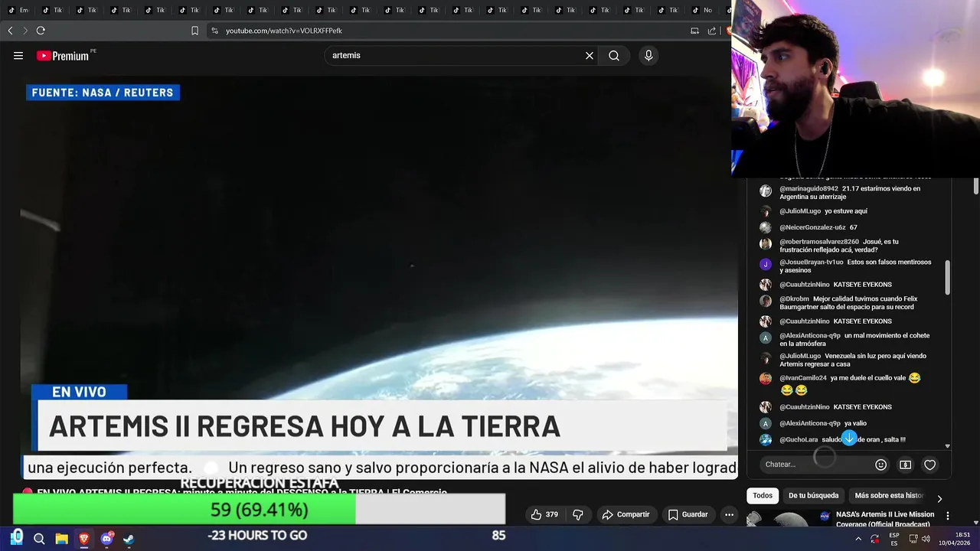Select Más sobre esta historia chip

[889, 495]
